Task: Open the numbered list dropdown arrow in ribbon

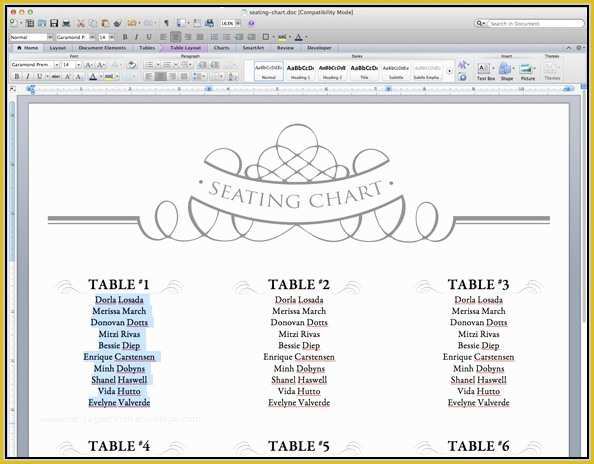Action: [176, 65]
